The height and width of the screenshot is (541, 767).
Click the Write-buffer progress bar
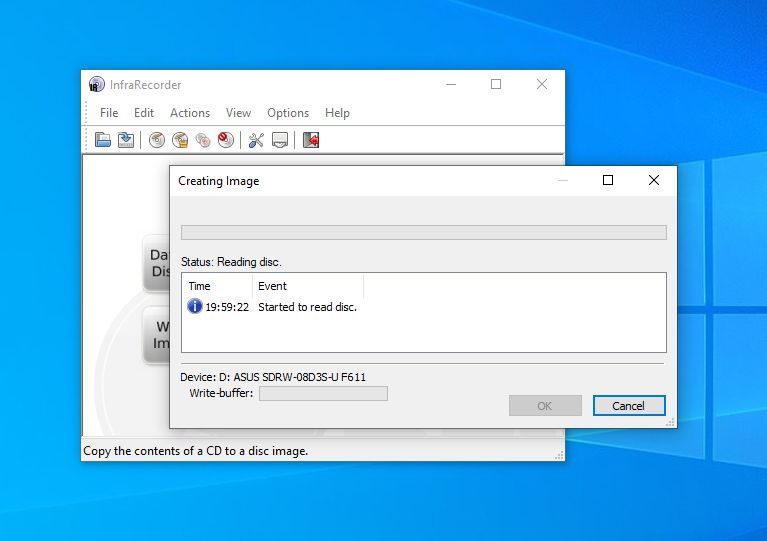click(x=323, y=393)
